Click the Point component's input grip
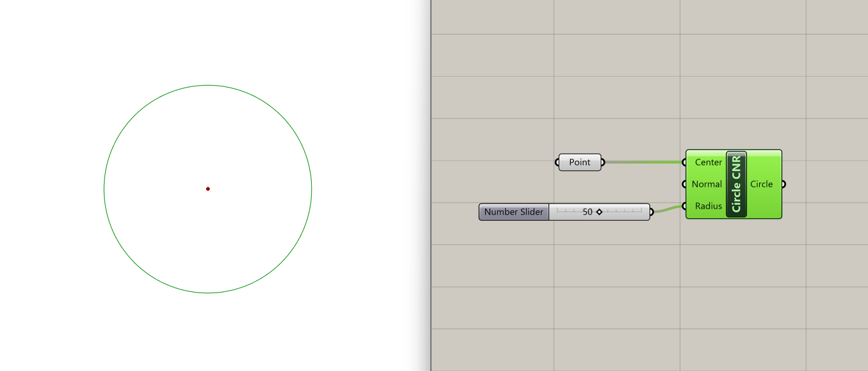 coord(557,162)
